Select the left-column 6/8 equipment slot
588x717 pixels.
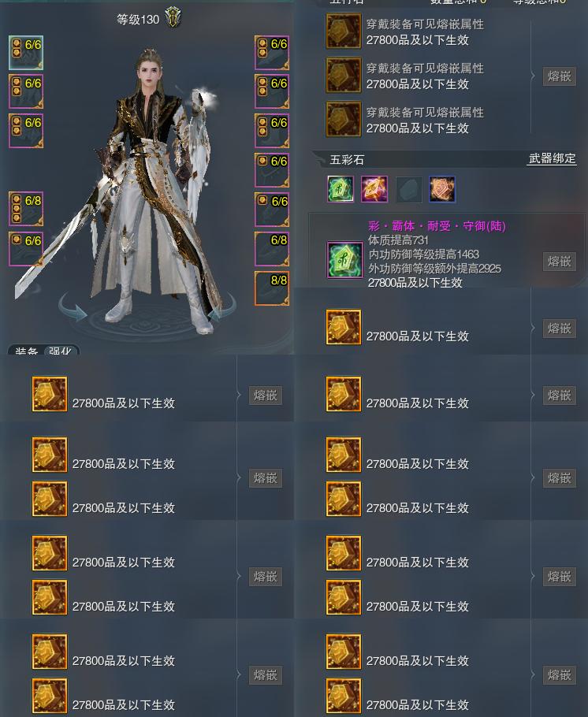tap(26, 209)
